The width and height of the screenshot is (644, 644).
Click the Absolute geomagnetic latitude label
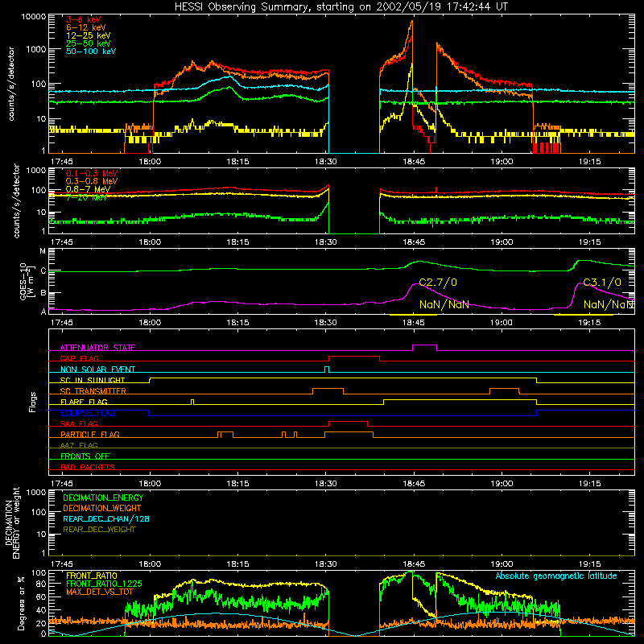coord(556,576)
